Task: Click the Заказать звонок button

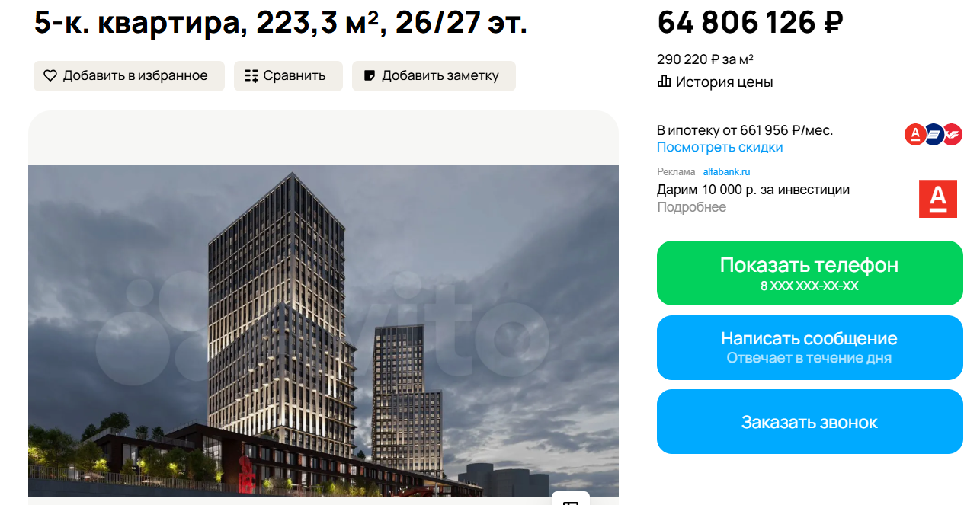Action: [x=810, y=422]
